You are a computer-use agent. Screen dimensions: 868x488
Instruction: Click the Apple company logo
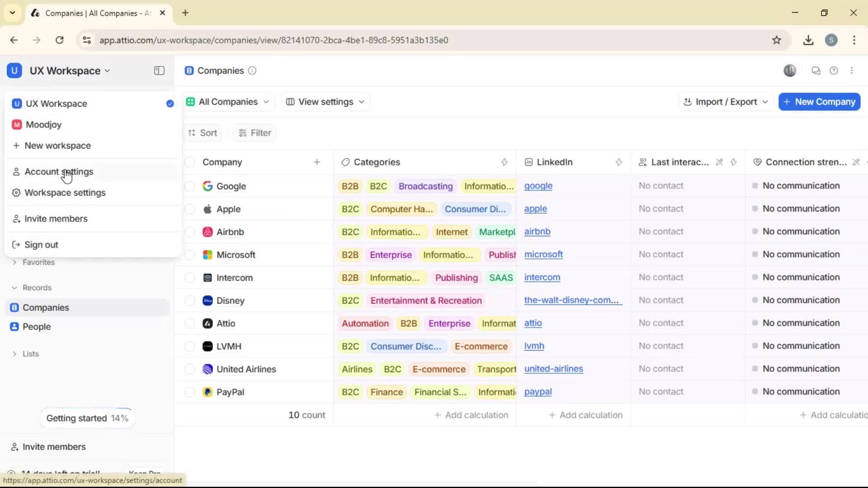pyautogui.click(x=208, y=209)
